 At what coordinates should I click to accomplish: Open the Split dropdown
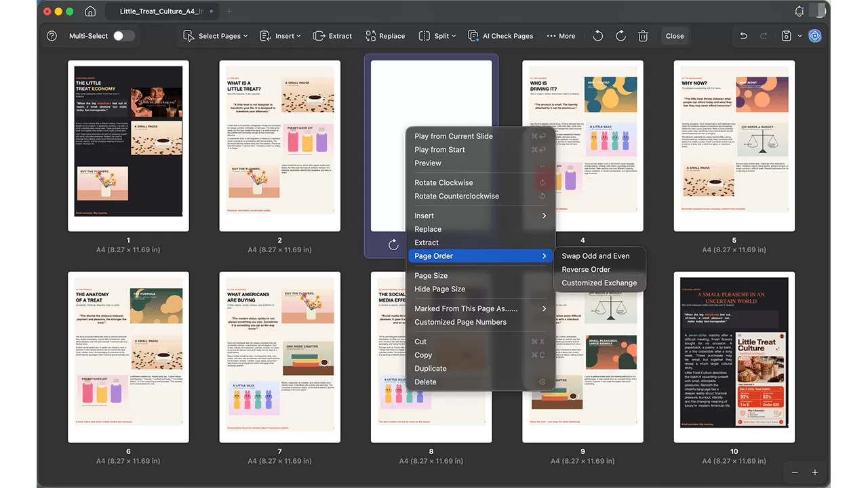click(x=437, y=36)
